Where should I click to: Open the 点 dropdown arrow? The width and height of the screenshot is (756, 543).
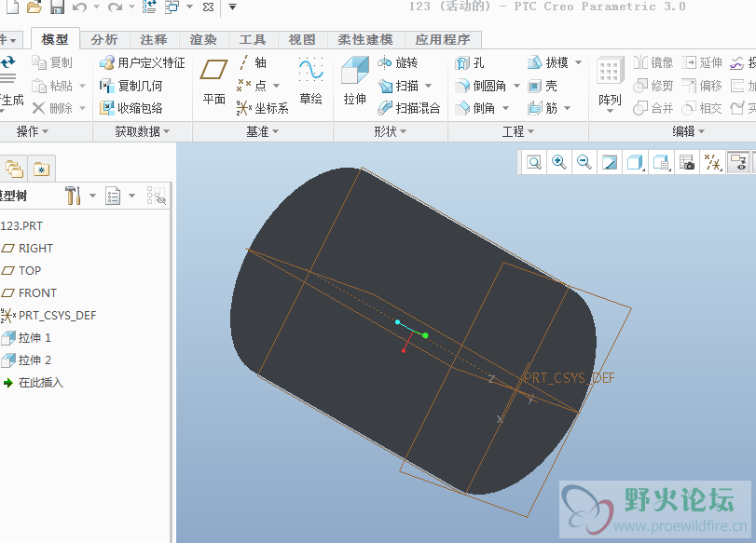[277, 86]
